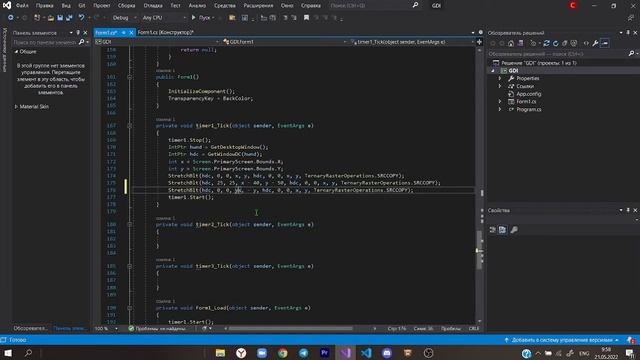This screenshot has height=360, width=640.
Task: Click the categorized view icon in Свойства panel
Action: coord(493,230)
